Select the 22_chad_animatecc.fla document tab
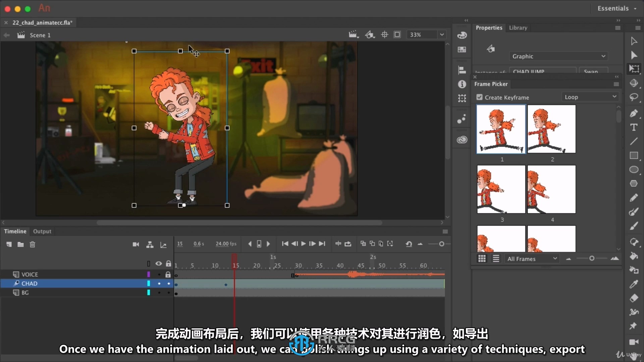The width and height of the screenshot is (644, 362). [42, 22]
